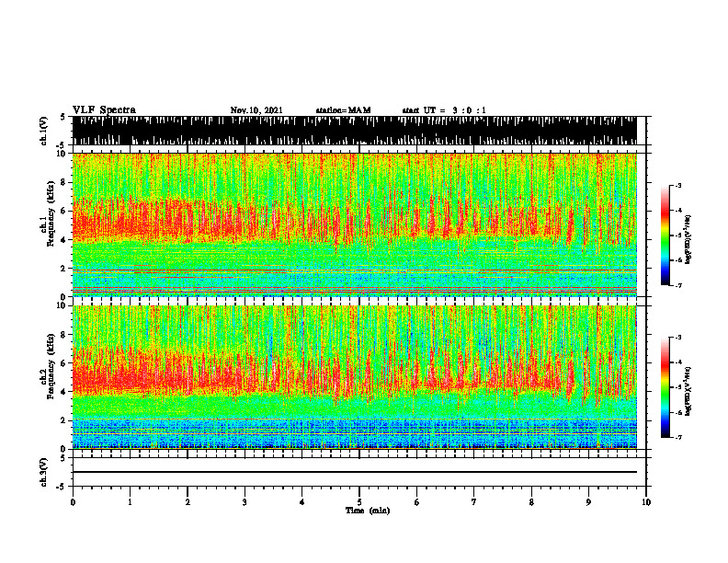This screenshot has height=563, width=728.
Task: Click the "VLF Spectra" title text
Action: click(x=104, y=110)
